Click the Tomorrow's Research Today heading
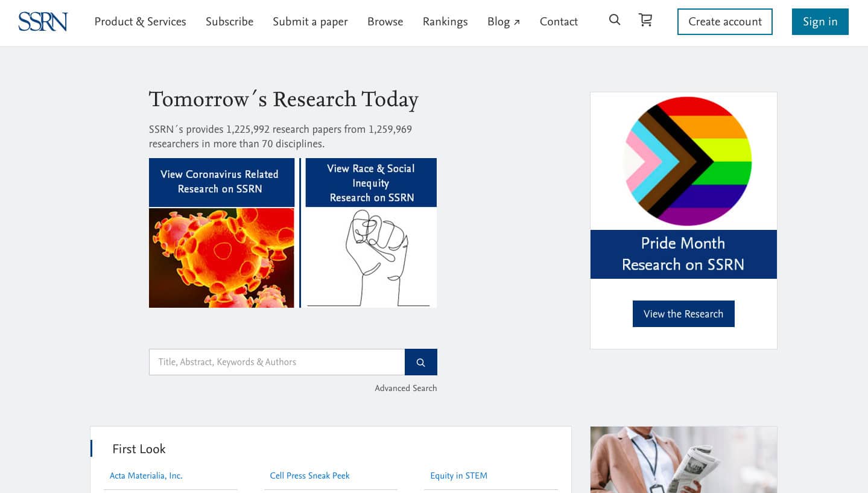The width and height of the screenshot is (868, 493). coord(284,100)
